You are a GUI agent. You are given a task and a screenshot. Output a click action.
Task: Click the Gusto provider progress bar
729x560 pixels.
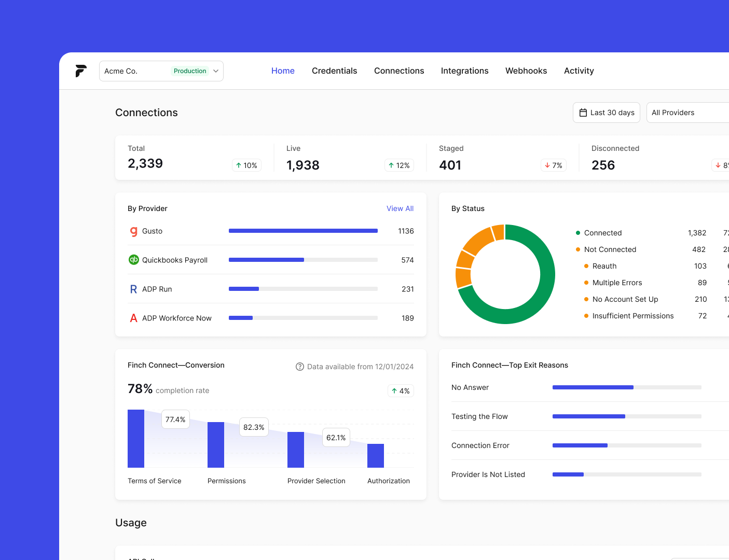pos(303,231)
